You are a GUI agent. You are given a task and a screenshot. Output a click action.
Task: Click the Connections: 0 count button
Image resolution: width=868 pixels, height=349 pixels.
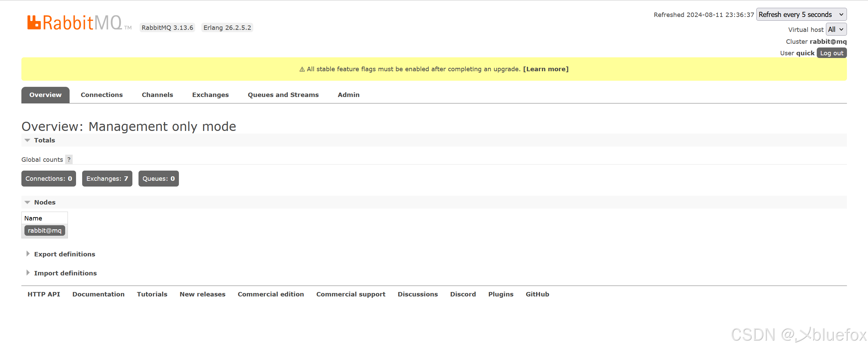[x=49, y=179]
